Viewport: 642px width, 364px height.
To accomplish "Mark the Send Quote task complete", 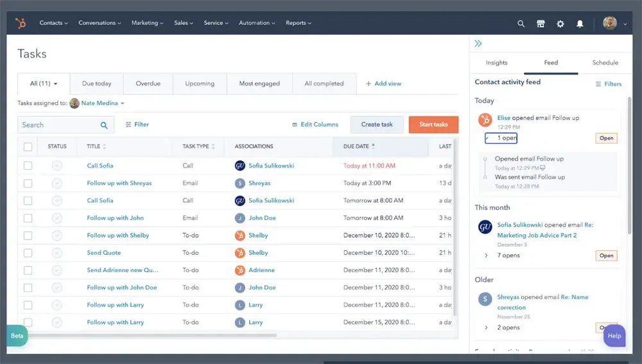I will point(57,253).
